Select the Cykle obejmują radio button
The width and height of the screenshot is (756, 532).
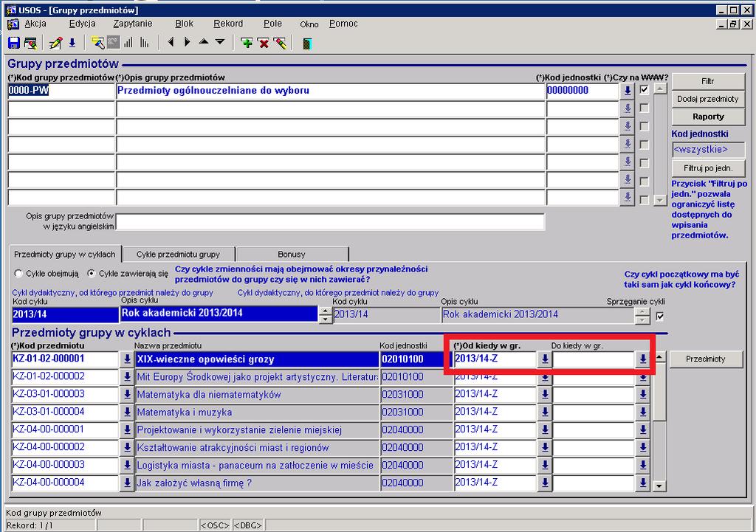click(x=18, y=274)
